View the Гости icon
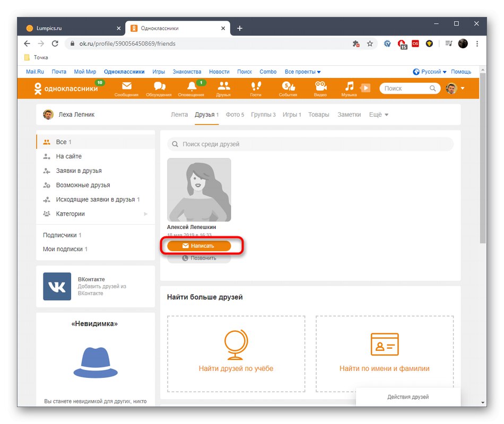The width and height of the screenshot is (504, 424). coord(256,87)
